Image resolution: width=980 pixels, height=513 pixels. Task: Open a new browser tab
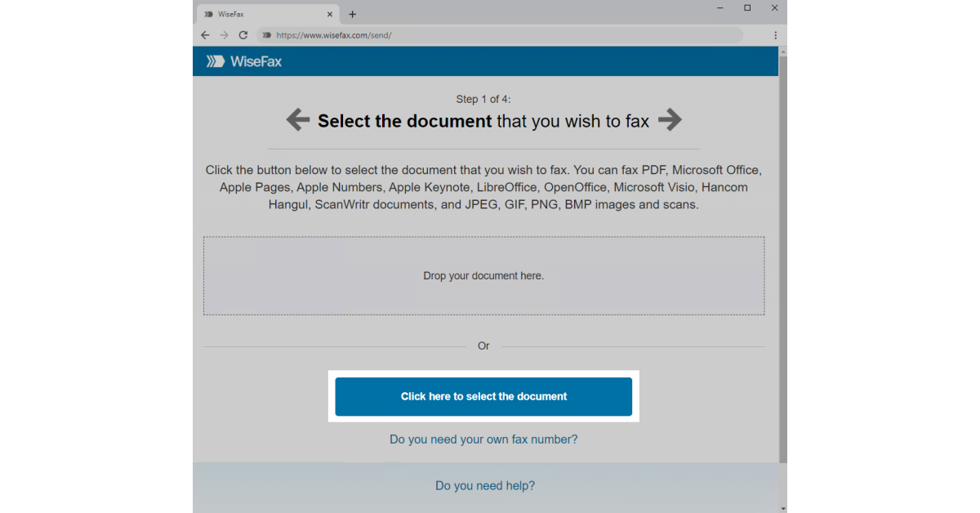click(352, 14)
